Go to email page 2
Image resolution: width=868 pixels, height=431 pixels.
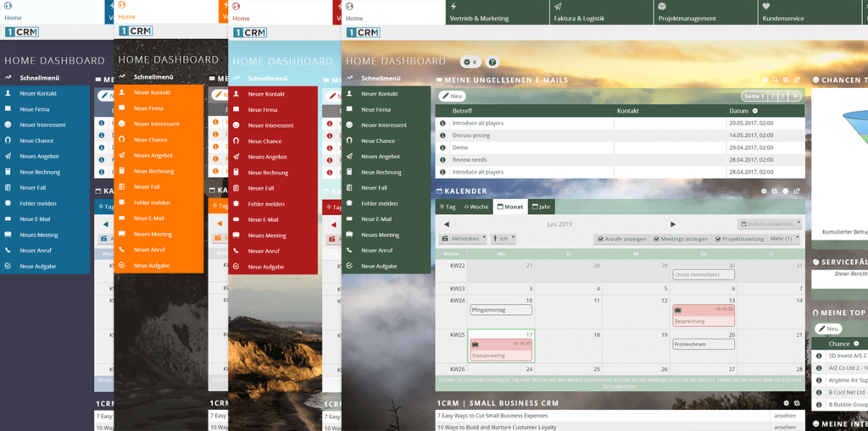click(772, 97)
